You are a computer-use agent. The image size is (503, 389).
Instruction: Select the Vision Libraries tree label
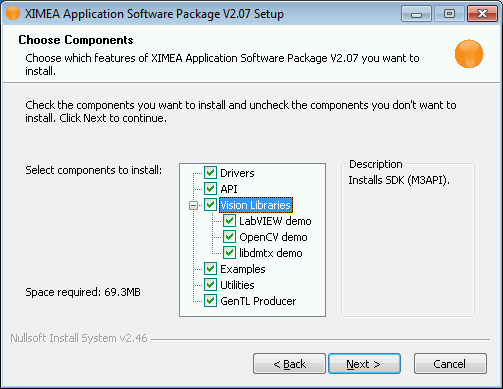[x=256, y=205]
